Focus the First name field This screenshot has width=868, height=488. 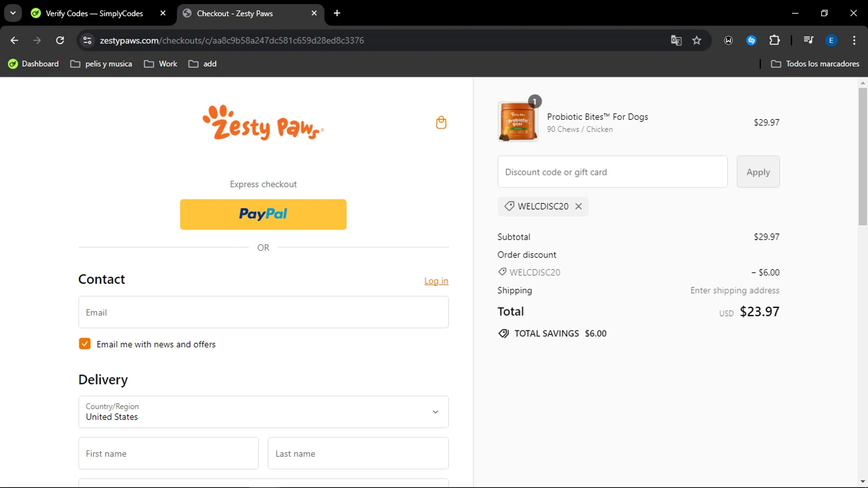(168, 453)
